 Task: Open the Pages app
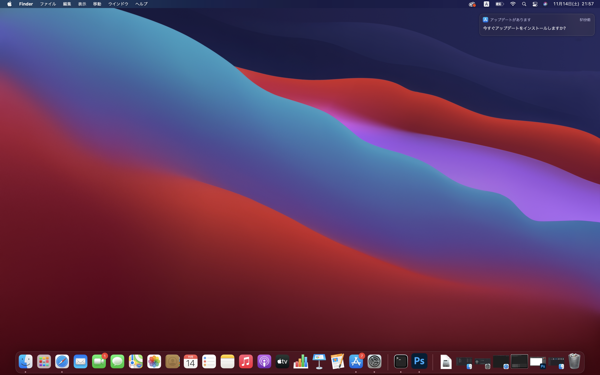[x=338, y=361]
